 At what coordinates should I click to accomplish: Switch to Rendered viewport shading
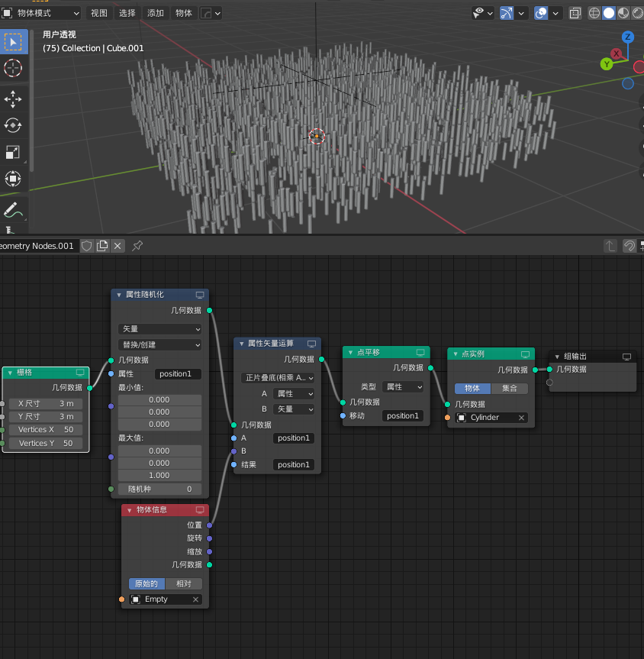[x=636, y=12]
